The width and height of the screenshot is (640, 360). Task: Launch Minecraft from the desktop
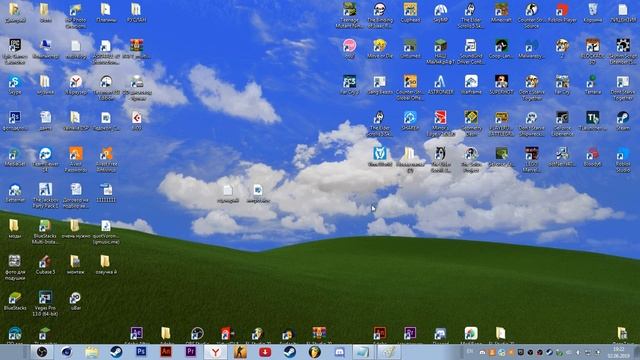point(501,13)
